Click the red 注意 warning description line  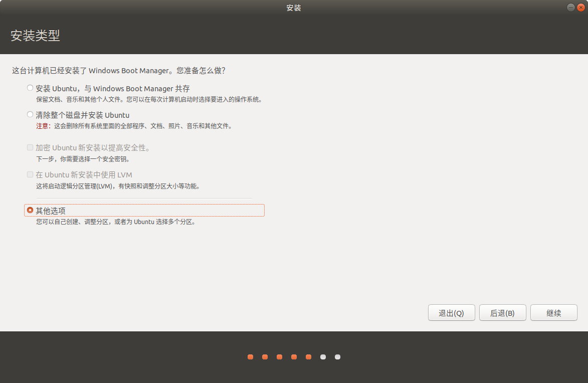[134, 126]
